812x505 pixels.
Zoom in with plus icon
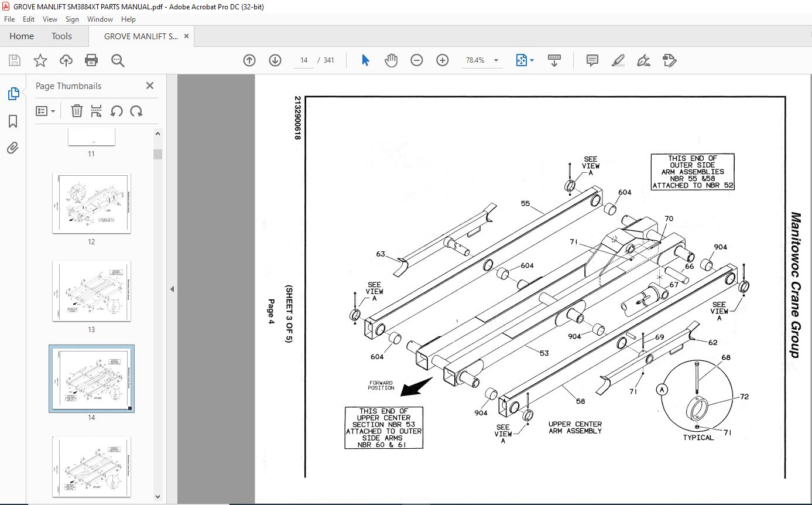pyautogui.click(x=443, y=60)
